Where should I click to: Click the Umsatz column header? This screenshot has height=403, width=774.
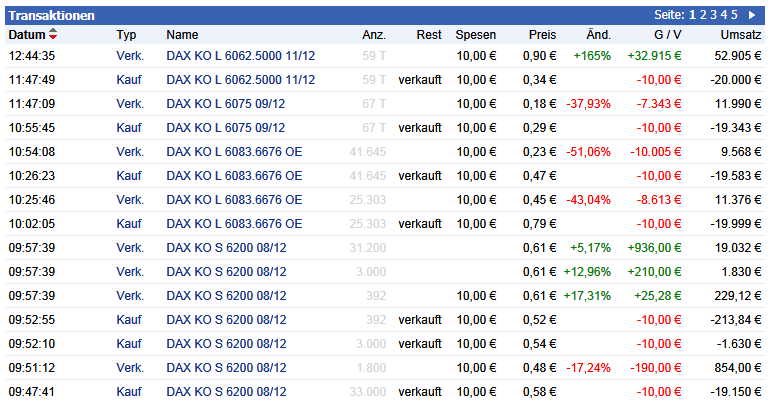(x=740, y=35)
